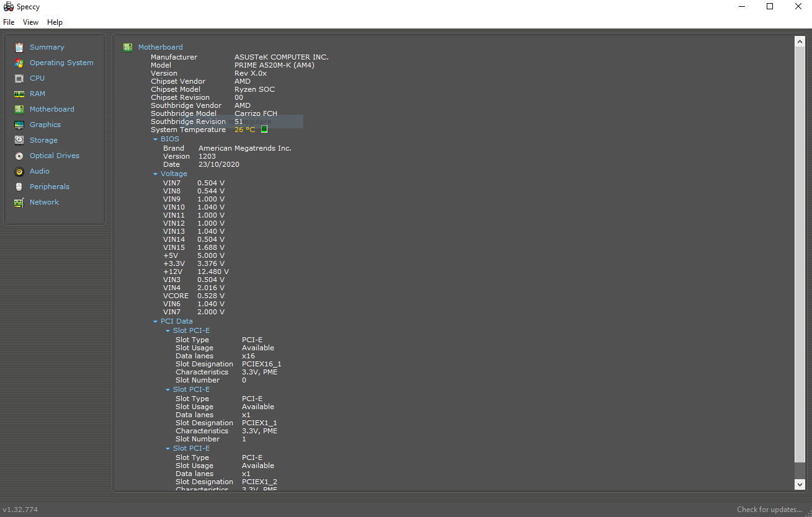Screen dimensions: 812x517
Task: Click the scrollbar up arrow
Action: (x=800, y=41)
